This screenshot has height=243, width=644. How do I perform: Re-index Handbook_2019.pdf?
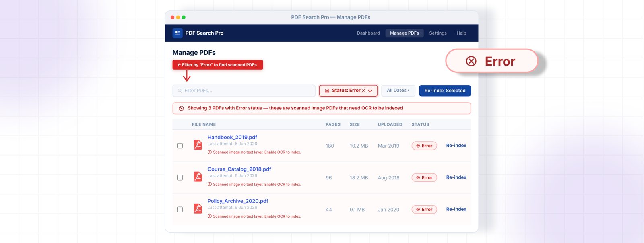click(456, 146)
